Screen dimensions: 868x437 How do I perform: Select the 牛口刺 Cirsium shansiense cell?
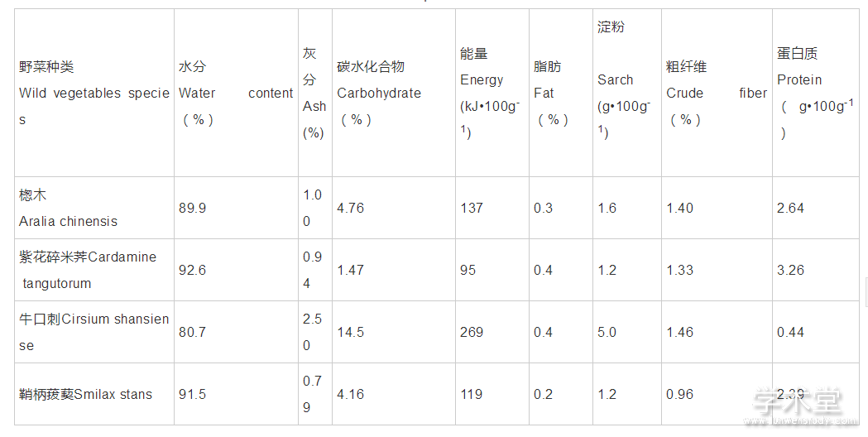pos(94,333)
